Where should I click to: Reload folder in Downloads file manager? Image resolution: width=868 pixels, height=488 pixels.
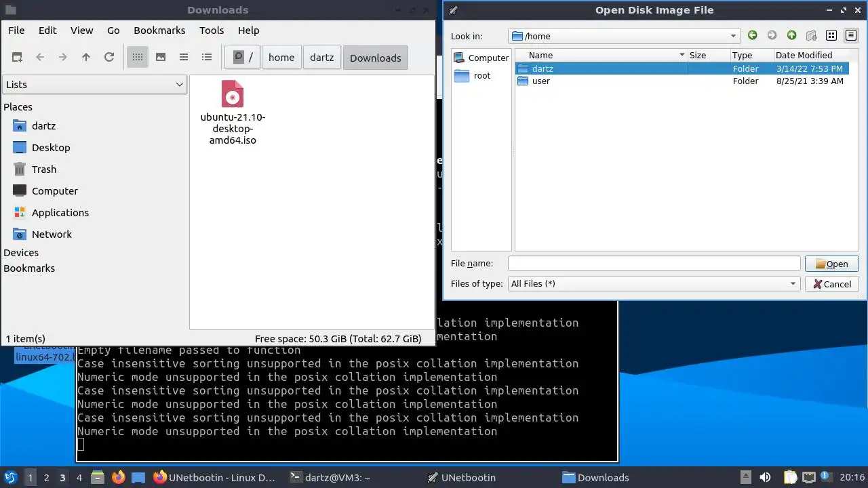[109, 58]
